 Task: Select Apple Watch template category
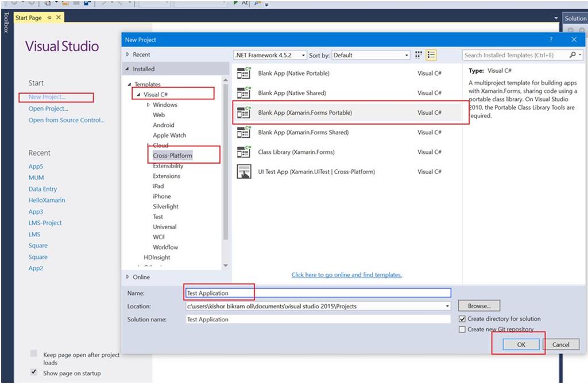pos(169,135)
